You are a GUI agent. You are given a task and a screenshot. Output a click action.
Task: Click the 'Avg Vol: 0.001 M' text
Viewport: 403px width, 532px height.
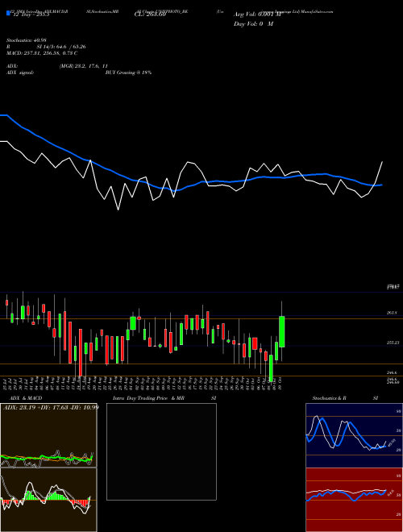[257, 15]
